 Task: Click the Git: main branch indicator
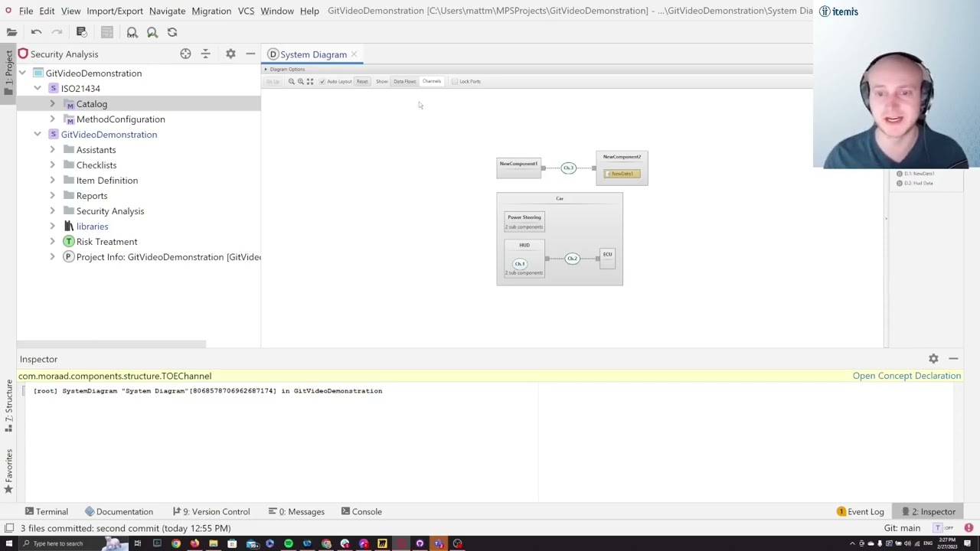coord(902,528)
